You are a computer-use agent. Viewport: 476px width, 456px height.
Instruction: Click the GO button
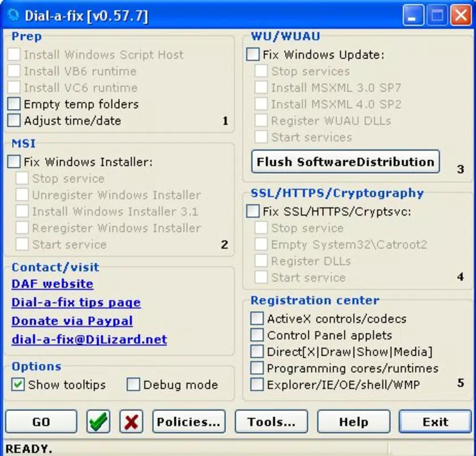[x=42, y=421]
